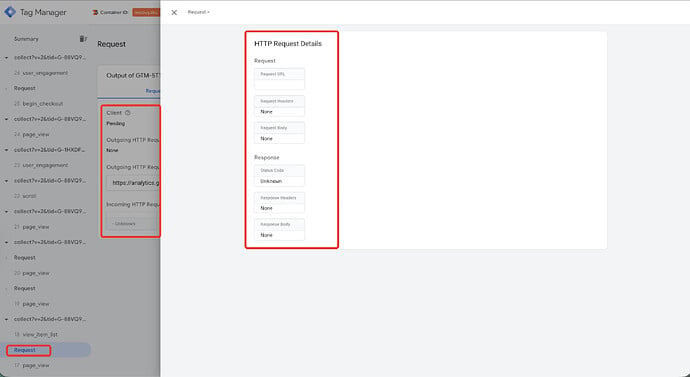Collapse the collect group containing 21 page_view
The image size is (690, 377).
(x=7, y=212)
